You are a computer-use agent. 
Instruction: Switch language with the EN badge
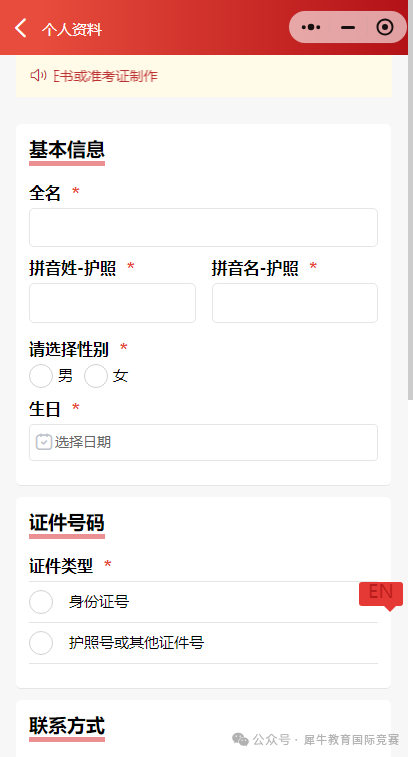(x=381, y=595)
